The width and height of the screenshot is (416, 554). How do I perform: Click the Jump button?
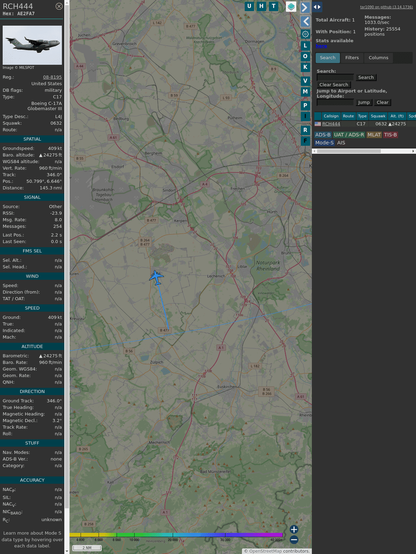[x=364, y=102]
